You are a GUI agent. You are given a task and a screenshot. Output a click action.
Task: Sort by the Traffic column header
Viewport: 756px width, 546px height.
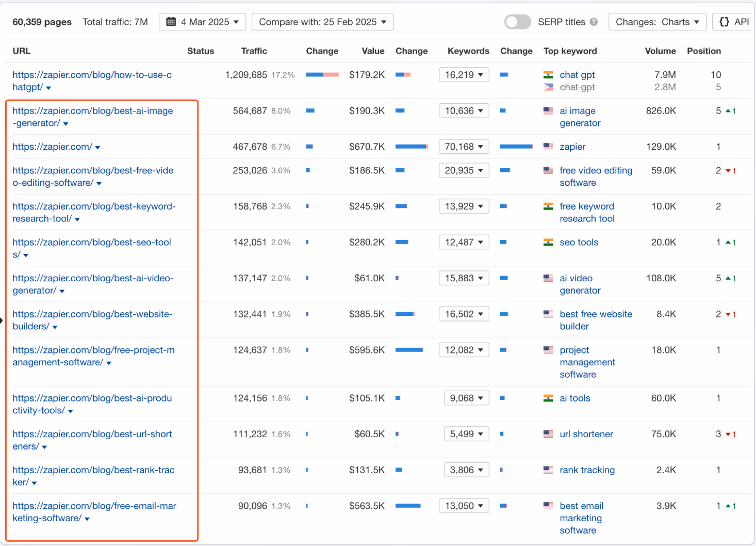254,51
